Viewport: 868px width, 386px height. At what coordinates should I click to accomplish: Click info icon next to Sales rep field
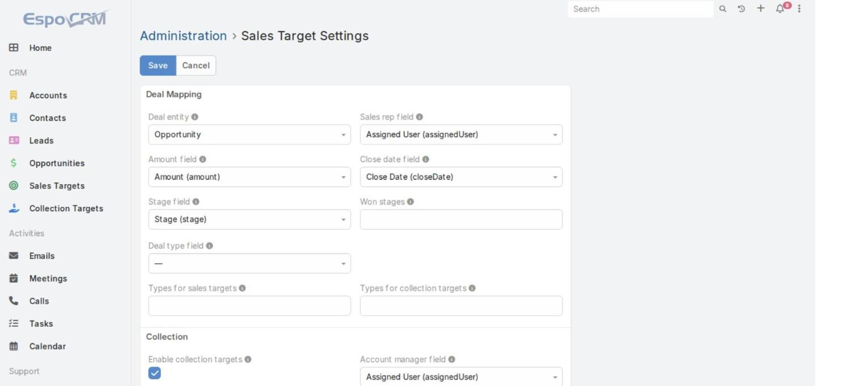click(420, 117)
